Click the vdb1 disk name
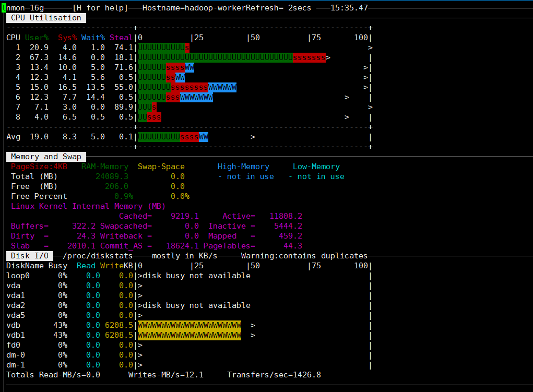This screenshot has width=533, height=392. [16, 335]
